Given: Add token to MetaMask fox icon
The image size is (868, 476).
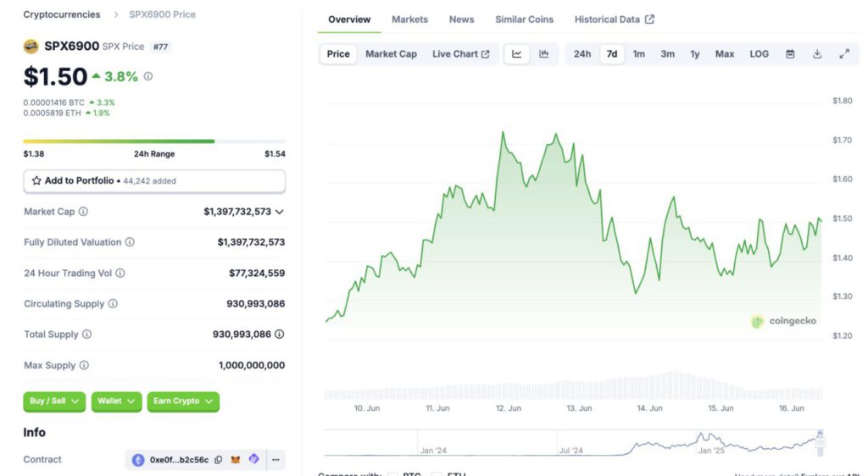Looking at the screenshot, I should coord(236,459).
